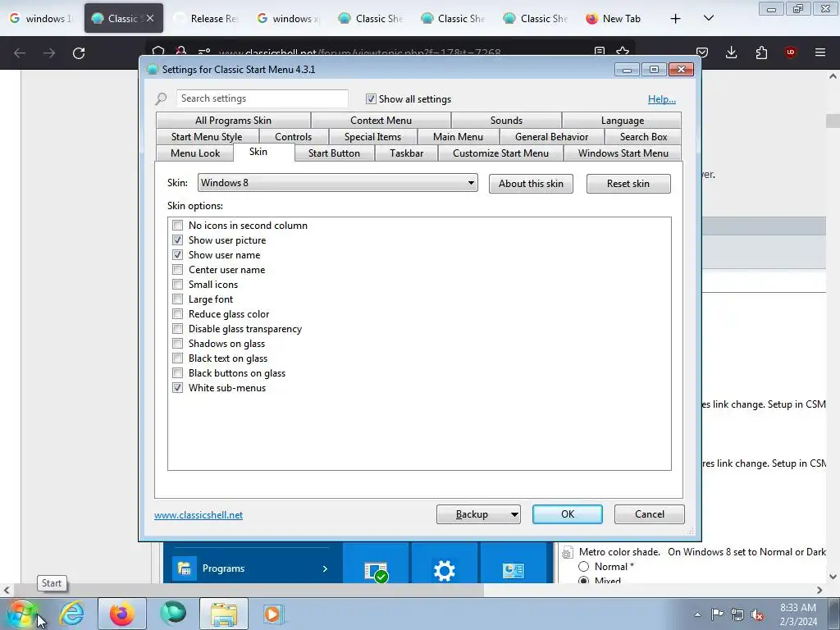Screen dimensions: 840x630
Task: Enable Large font option
Action: (x=177, y=299)
